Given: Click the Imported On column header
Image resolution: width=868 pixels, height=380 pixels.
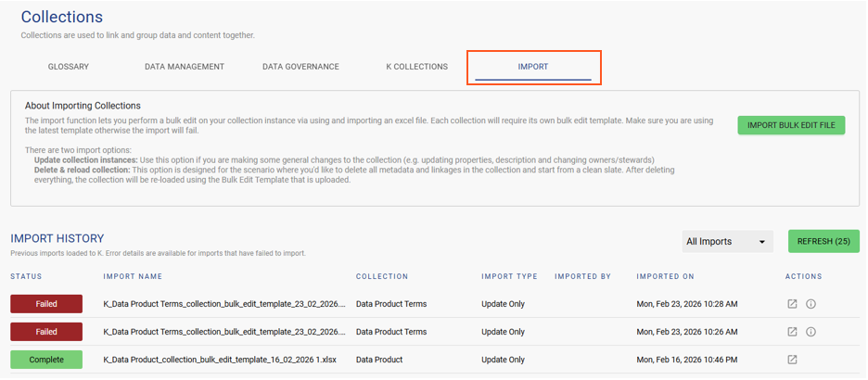Looking at the screenshot, I should tap(665, 276).
